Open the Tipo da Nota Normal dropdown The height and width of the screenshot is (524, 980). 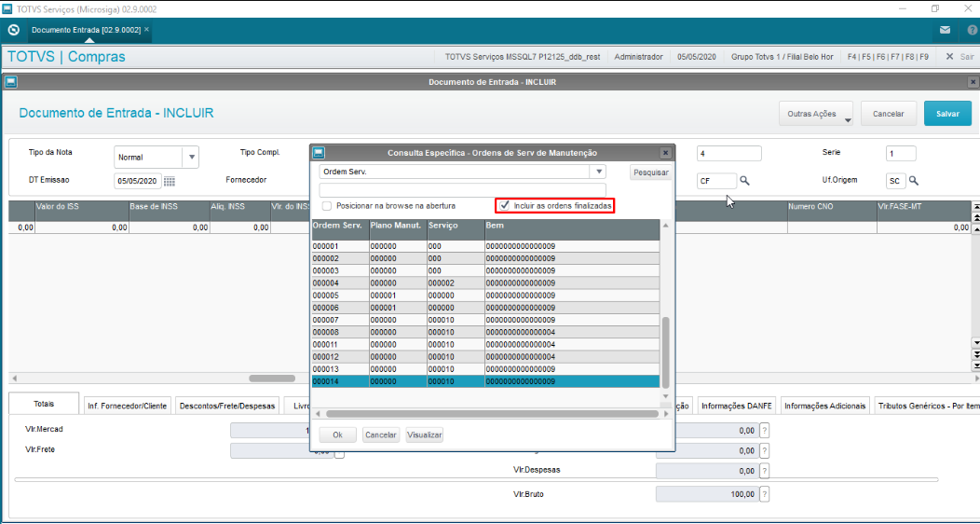[x=191, y=157]
